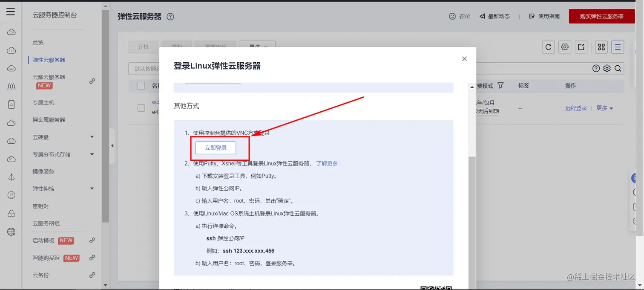Open the link icon beside 智能购买组
Screen dimensions: 644x290
(92, 258)
